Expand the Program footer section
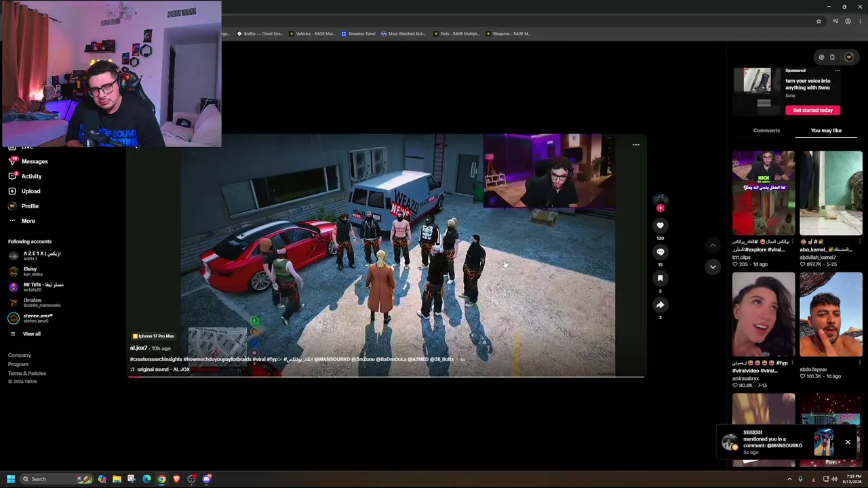The image size is (868, 488). click(18, 365)
